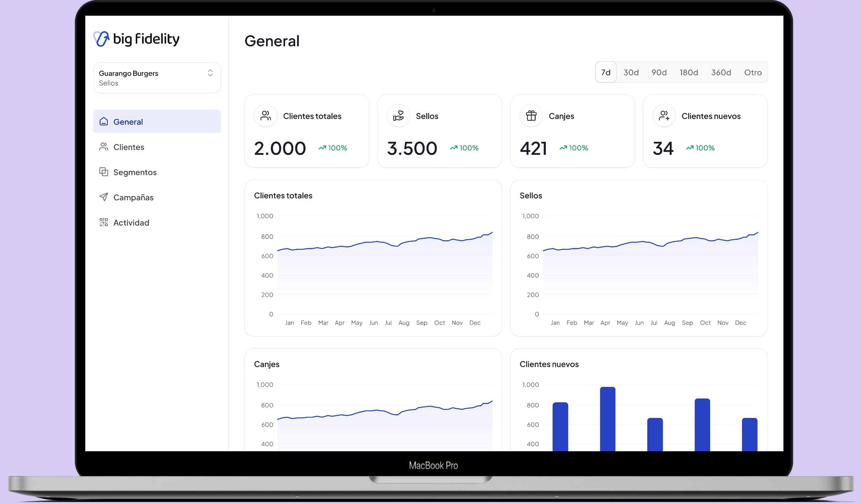Expand selector using the up-down chevron arrows
This screenshot has width=862, height=504.
[210, 73]
